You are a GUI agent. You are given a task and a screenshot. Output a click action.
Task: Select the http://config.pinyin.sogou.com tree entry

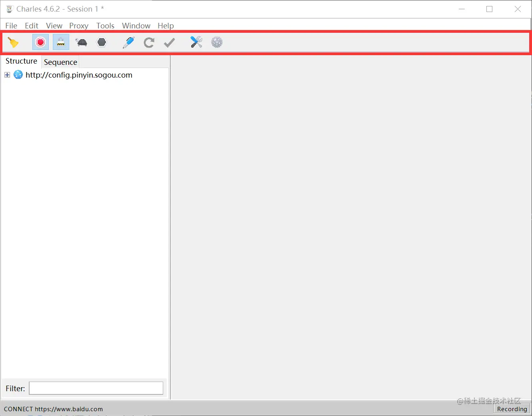[79, 75]
